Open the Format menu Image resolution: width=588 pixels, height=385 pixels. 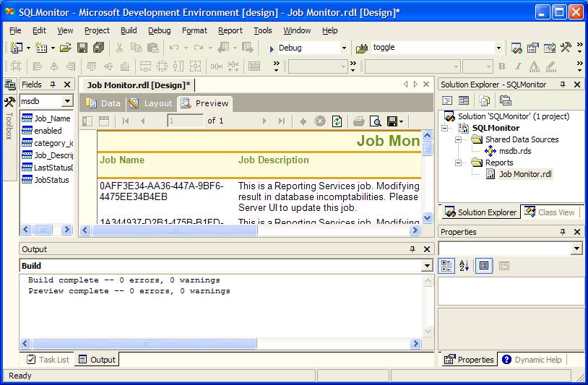[194, 30]
